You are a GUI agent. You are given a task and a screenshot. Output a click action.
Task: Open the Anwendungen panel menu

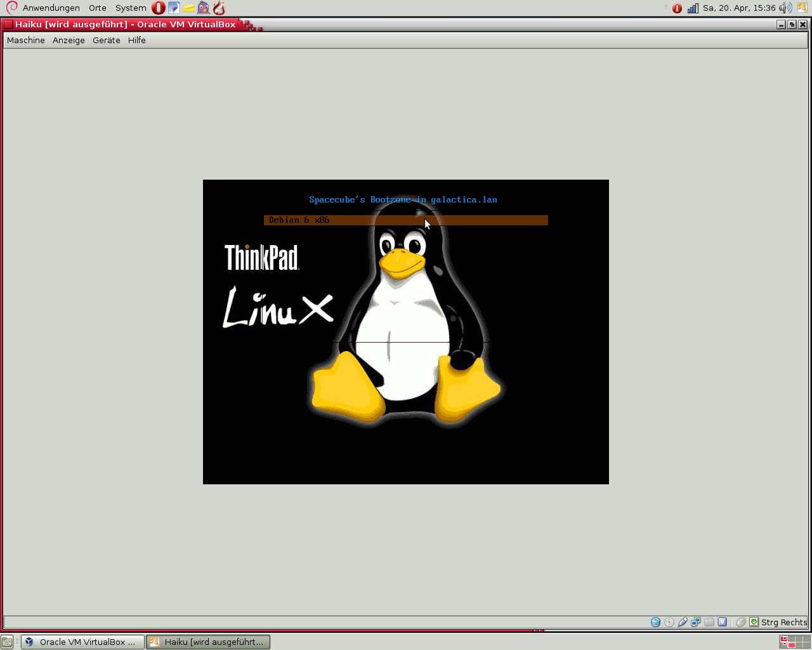51,8
